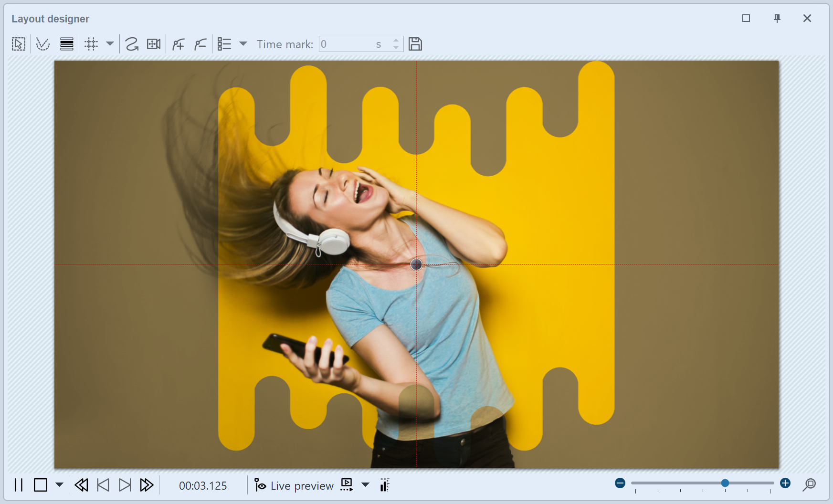Adjust the zoom slider
Screen dimensions: 833x504
(x=725, y=483)
